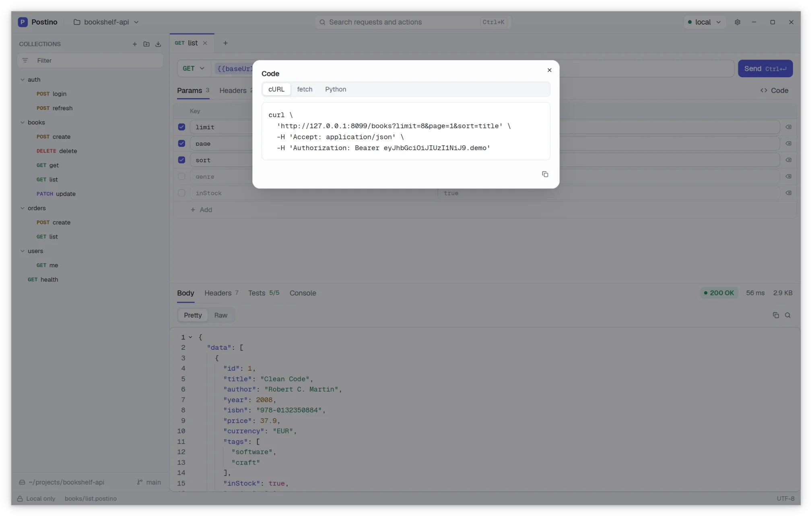Delete the genre param row
The height and width of the screenshot is (516, 812).
pos(788,177)
